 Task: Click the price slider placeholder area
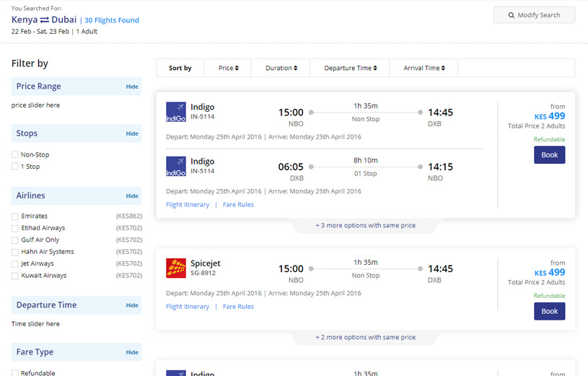(x=35, y=105)
